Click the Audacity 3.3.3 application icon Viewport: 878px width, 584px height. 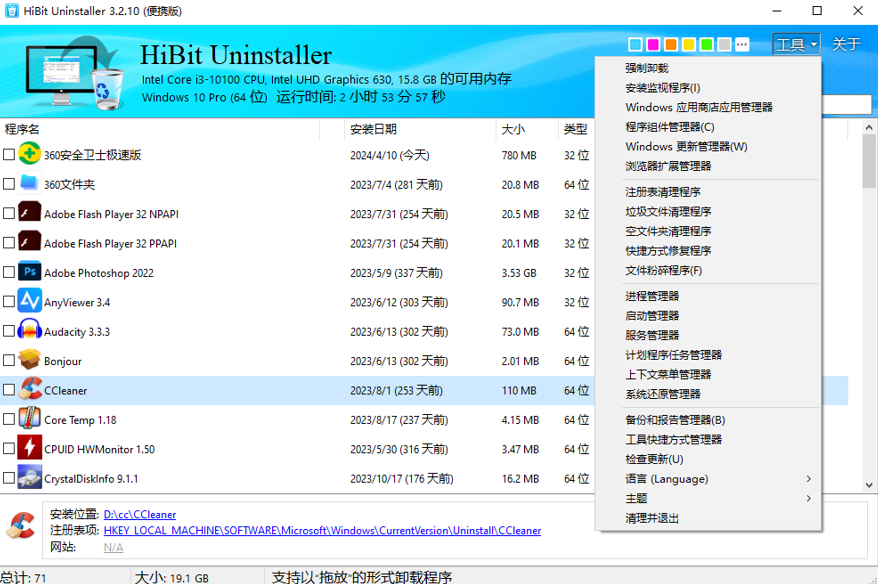(27, 331)
